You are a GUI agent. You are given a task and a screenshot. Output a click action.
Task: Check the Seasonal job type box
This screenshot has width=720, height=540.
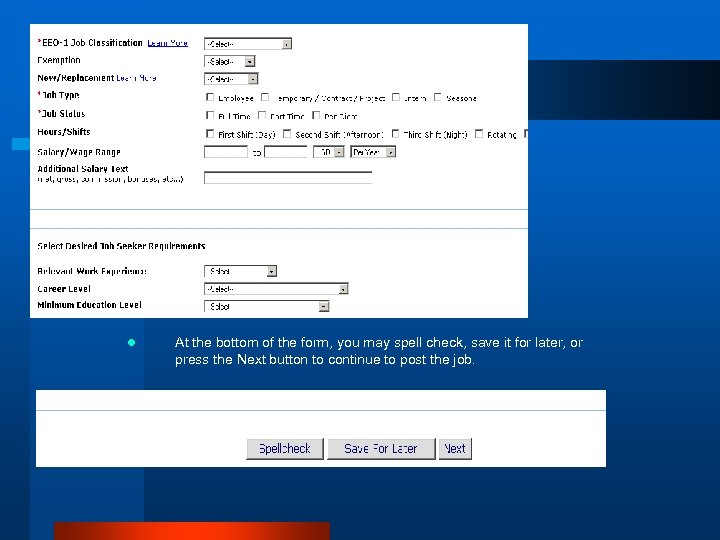[438, 97]
